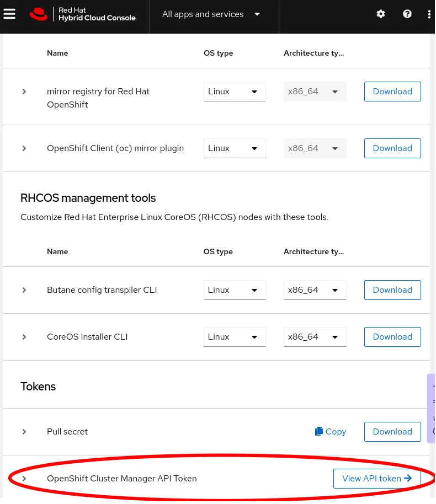Open OS type dropdown for mirror registry

click(x=235, y=92)
